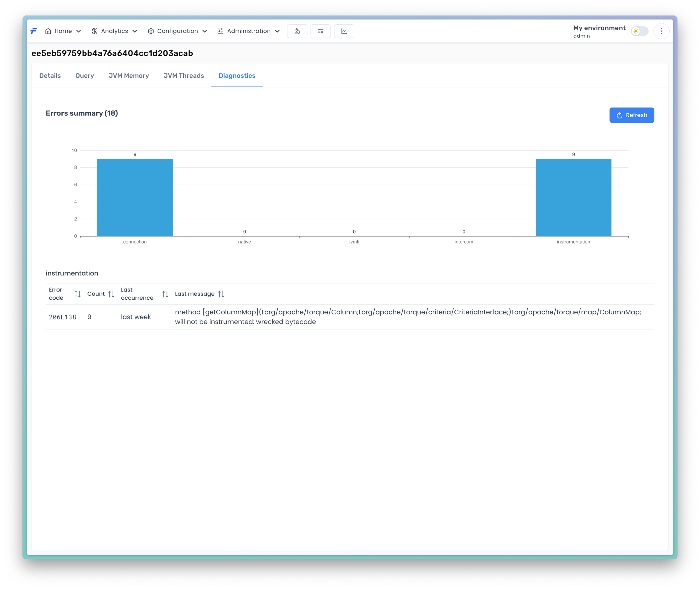Switch to the JVM Memory tab
This screenshot has height=589, width=700.
pos(129,76)
